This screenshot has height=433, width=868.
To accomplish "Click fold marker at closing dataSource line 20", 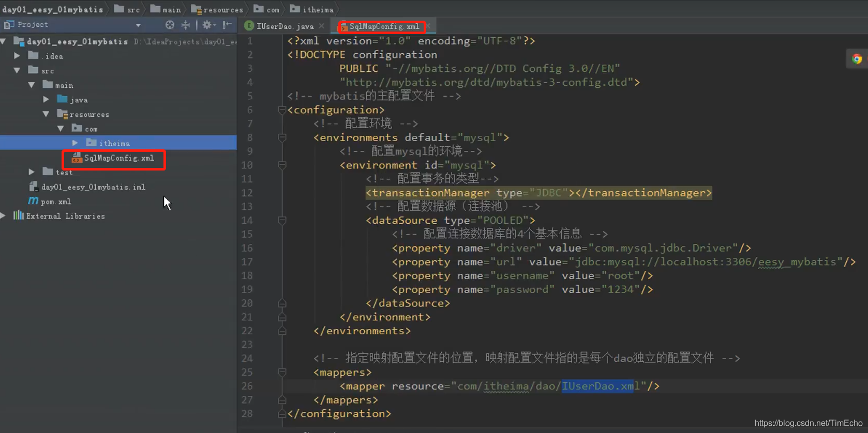I will (x=282, y=303).
